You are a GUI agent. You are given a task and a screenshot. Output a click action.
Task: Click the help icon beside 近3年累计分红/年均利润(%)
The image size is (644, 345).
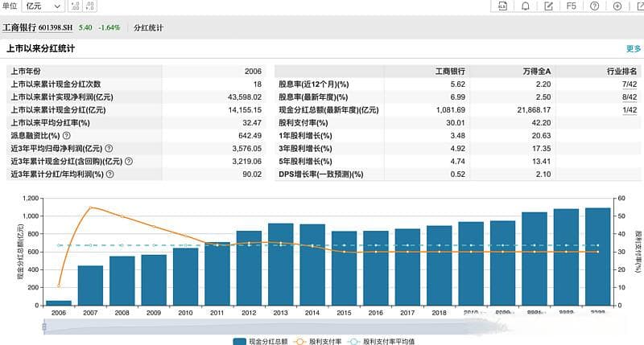pyautogui.click(x=109, y=174)
